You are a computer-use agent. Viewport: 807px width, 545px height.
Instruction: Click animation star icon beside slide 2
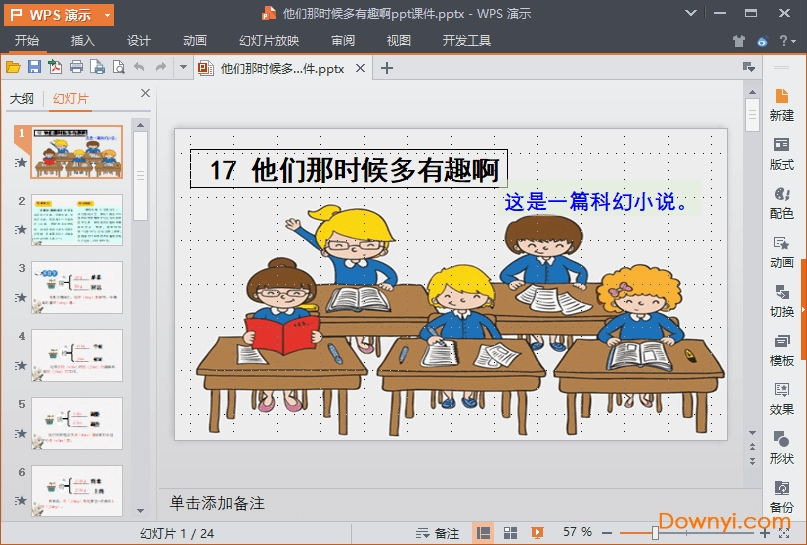[21, 230]
